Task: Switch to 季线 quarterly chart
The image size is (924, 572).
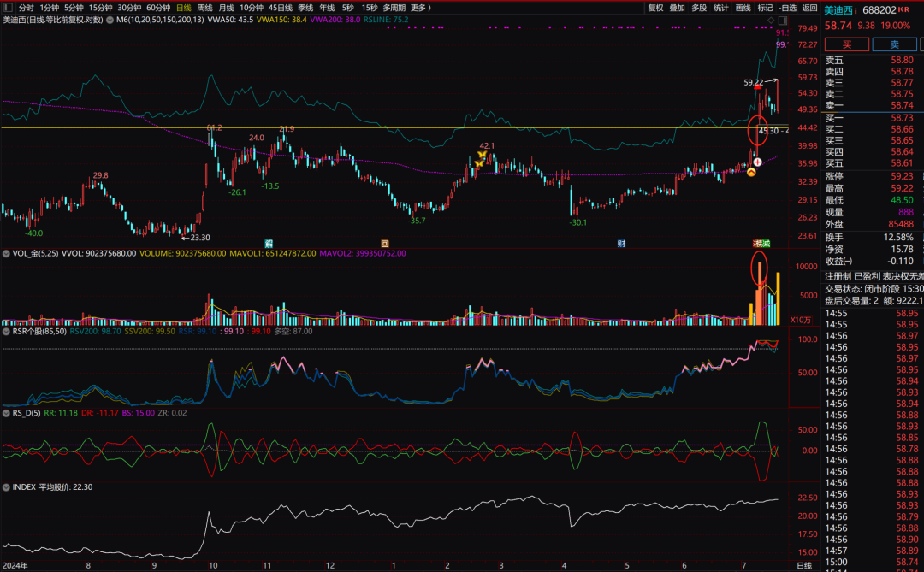Action: point(305,8)
